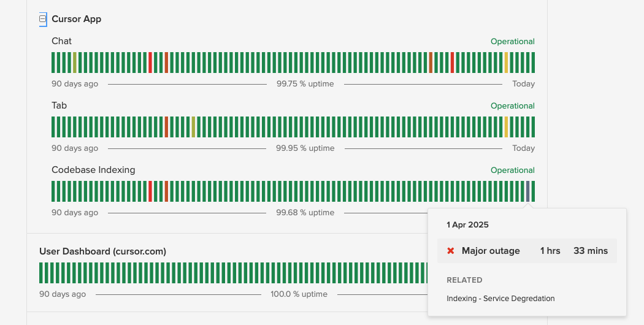Select the most recent red bar in Chat row

pos(452,63)
